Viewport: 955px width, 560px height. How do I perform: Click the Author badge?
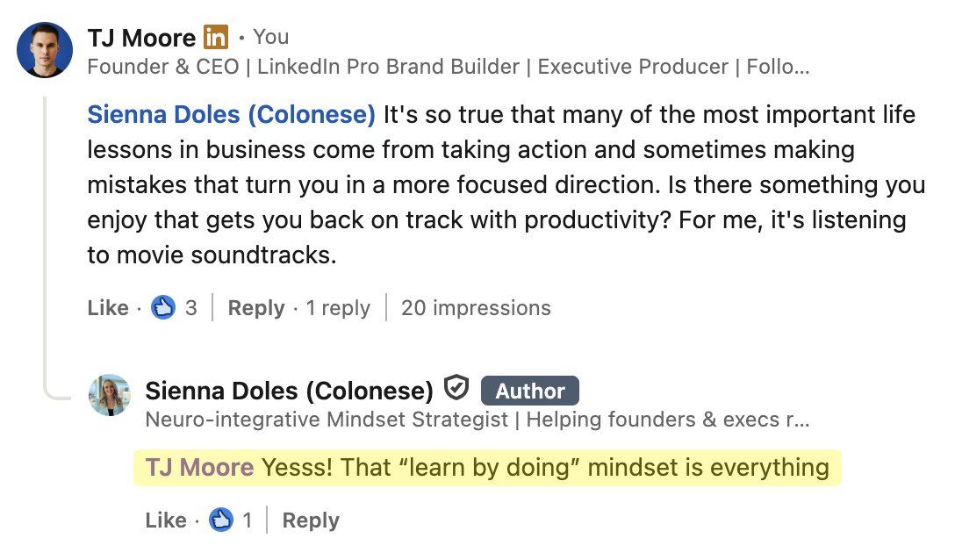(529, 391)
